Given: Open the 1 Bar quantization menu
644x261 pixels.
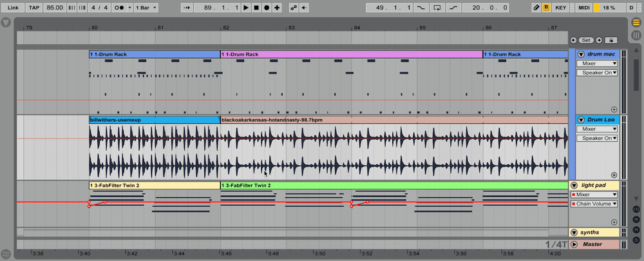Looking at the screenshot, I should click(146, 8).
